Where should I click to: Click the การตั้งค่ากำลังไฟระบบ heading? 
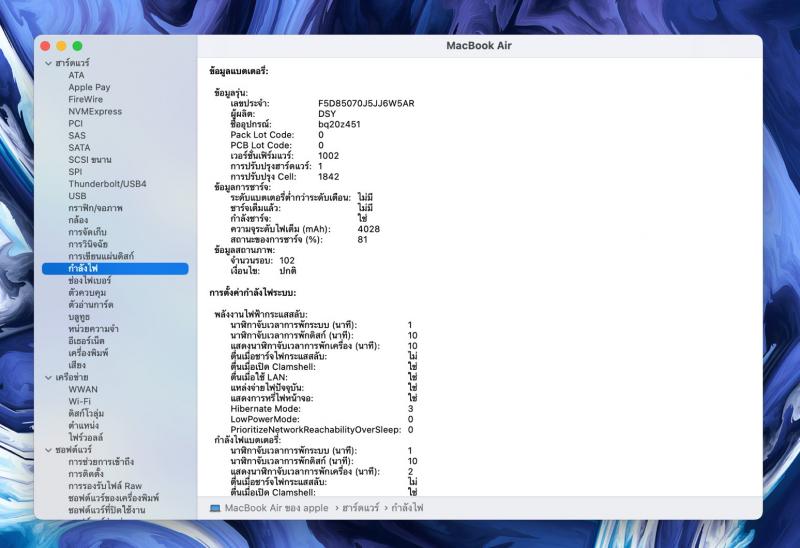click(x=253, y=293)
